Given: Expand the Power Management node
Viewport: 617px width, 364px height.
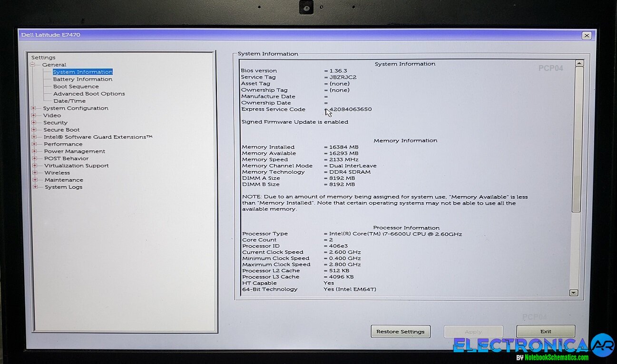Looking at the screenshot, I should point(34,151).
